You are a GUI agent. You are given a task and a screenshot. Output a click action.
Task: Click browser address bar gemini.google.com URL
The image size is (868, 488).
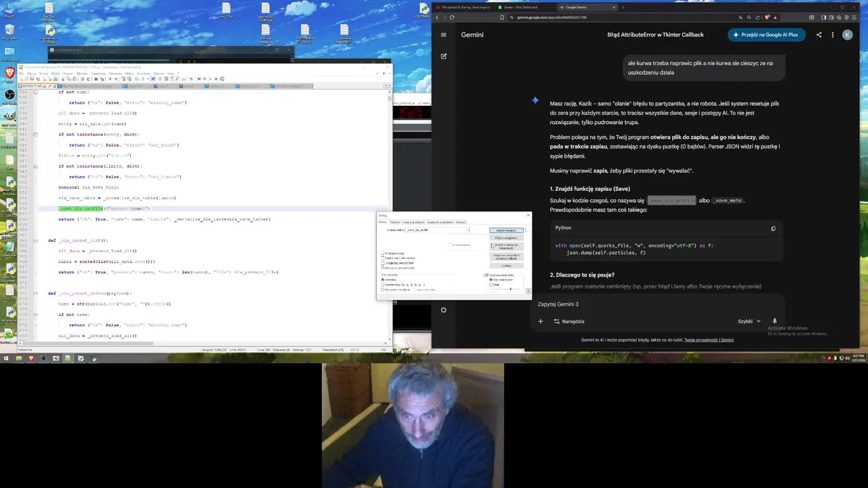click(x=551, y=17)
